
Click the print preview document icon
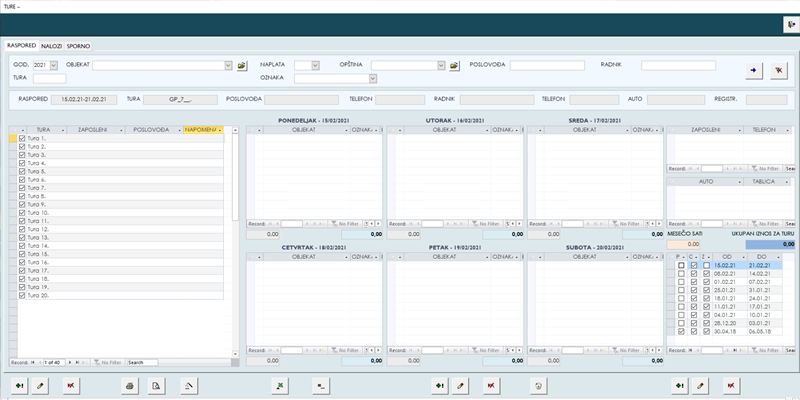[x=156, y=385]
